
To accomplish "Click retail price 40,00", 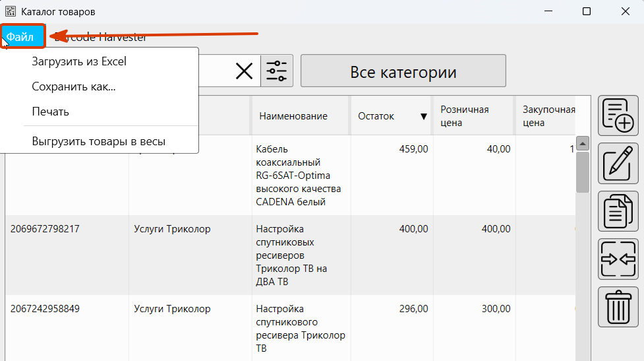I will [x=498, y=149].
